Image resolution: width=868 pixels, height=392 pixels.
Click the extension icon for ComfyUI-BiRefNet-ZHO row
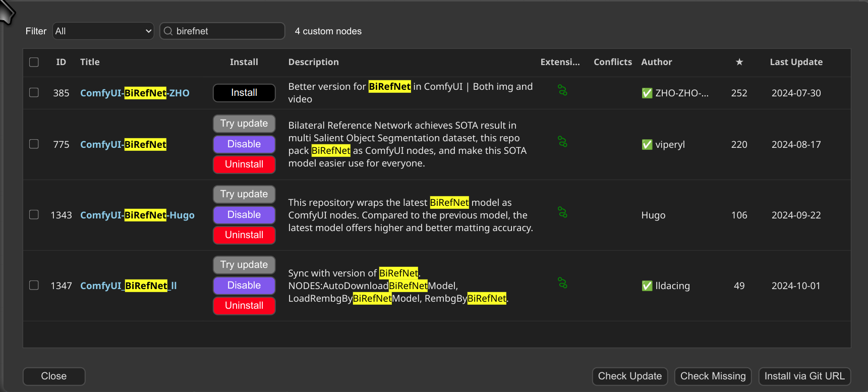pyautogui.click(x=562, y=90)
